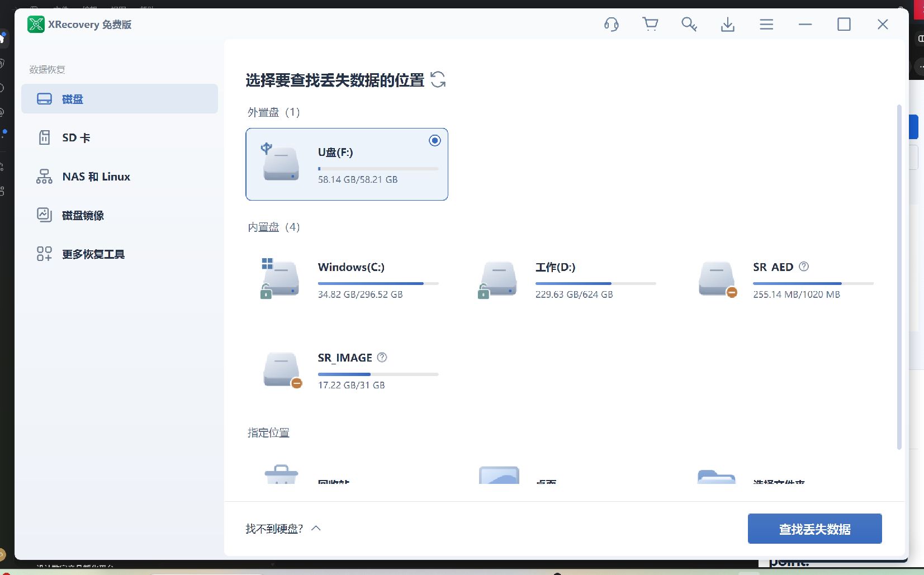
Task: Open 更多恢复工具 in sidebar
Action: pyautogui.click(x=120, y=254)
